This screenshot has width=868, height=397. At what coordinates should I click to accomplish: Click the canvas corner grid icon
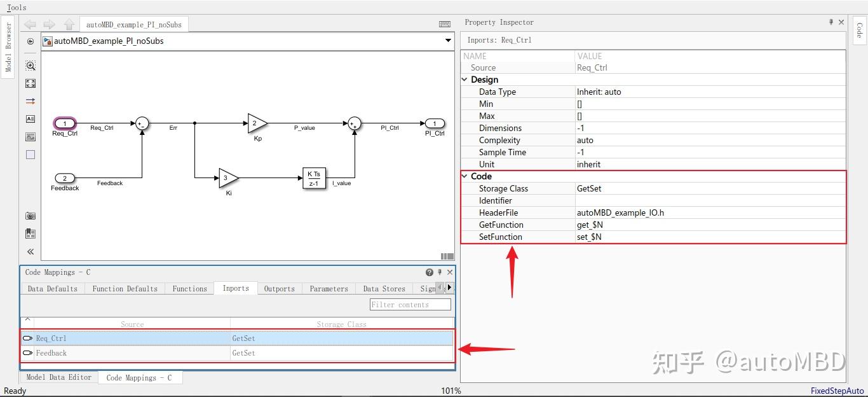point(447,256)
